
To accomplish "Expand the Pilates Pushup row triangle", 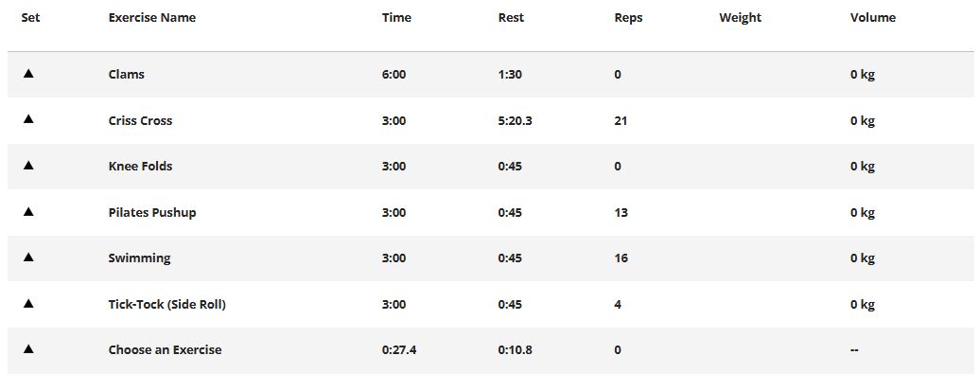I will (28, 211).
